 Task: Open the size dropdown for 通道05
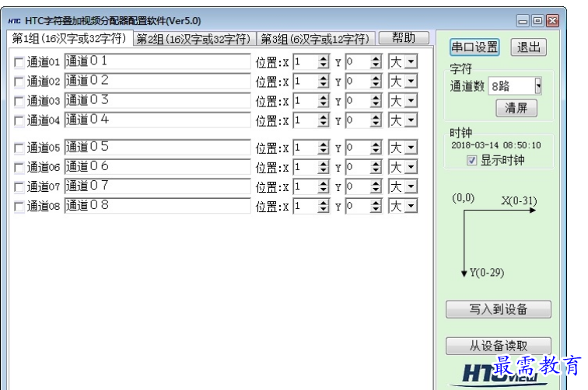point(411,148)
